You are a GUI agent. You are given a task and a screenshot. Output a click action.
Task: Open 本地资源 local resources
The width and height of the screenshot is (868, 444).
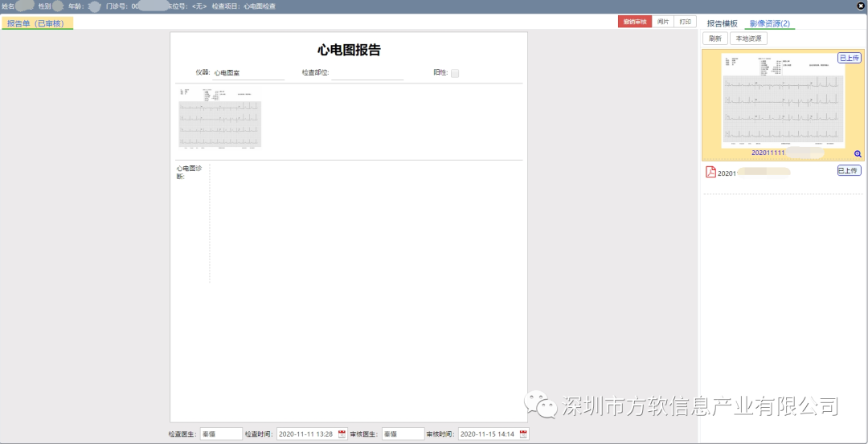click(747, 39)
